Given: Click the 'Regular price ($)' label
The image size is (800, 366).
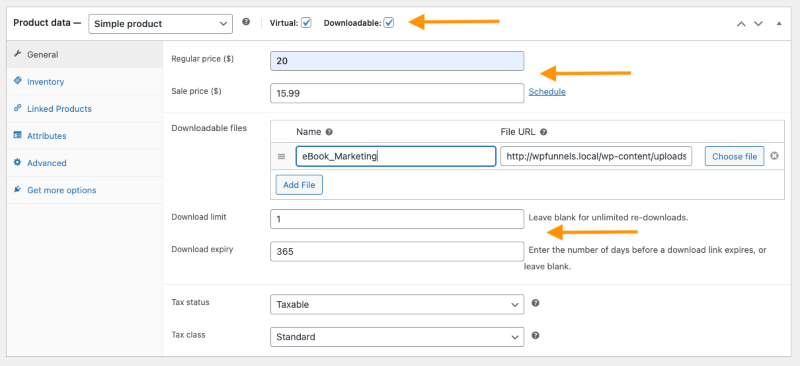Looking at the screenshot, I should click(203, 59).
